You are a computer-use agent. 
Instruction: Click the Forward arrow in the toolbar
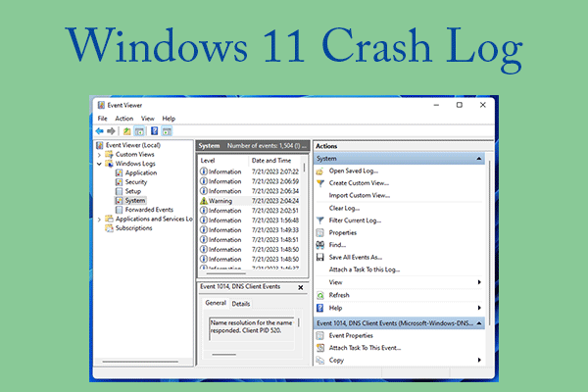coord(111,130)
